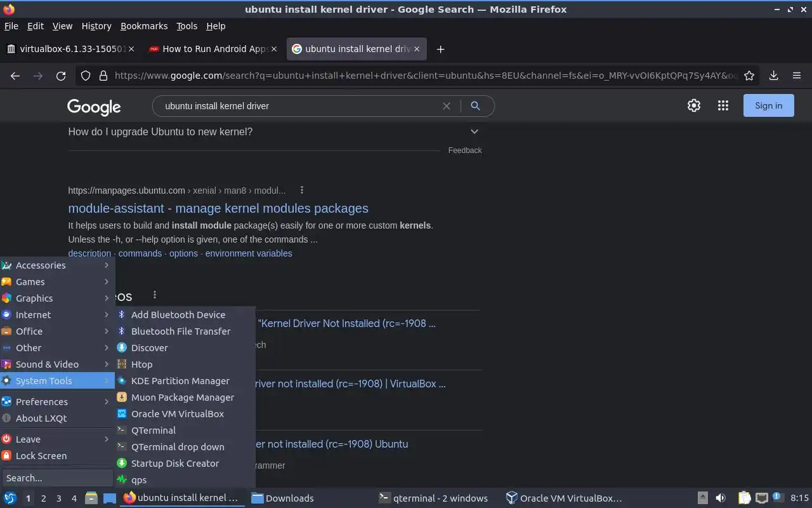Expand the Graphics submenu
The image size is (812, 508).
[57, 298]
